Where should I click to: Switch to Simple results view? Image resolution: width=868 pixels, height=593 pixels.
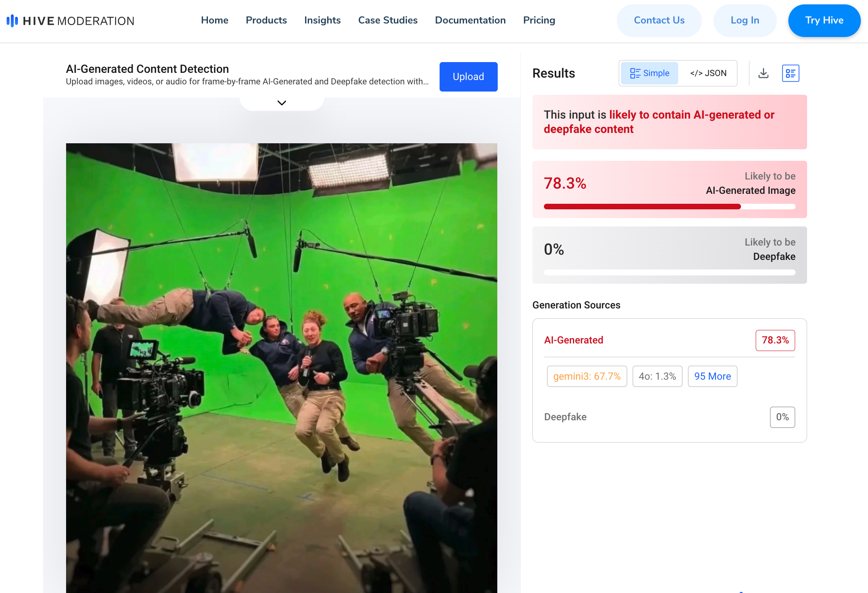649,73
